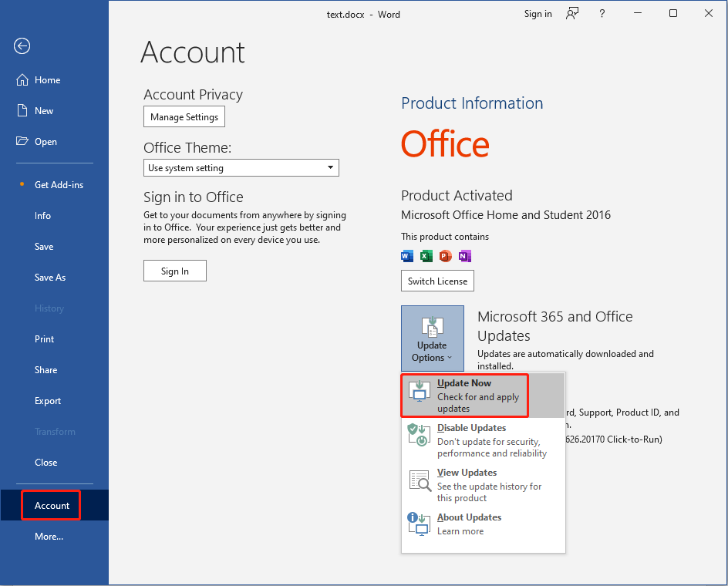Screen dimensions: 728x586
Task: Click the 'Microsoft 365 and Office Updates' heading
Action: [555, 326]
